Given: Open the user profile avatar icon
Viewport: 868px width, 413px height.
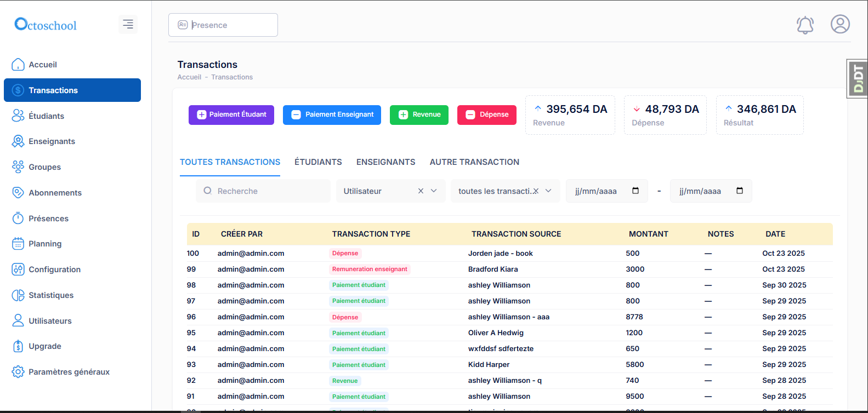Looking at the screenshot, I should [x=840, y=24].
